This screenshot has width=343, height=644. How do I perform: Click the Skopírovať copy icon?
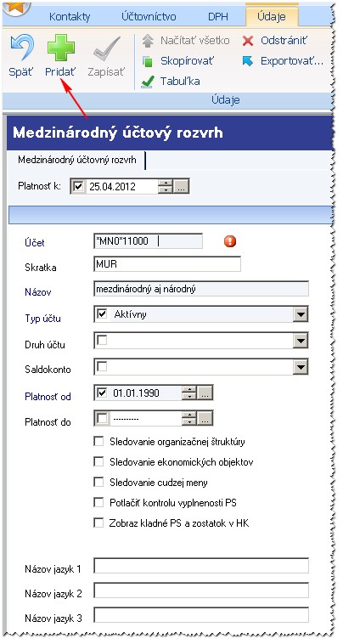click(x=147, y=62)
